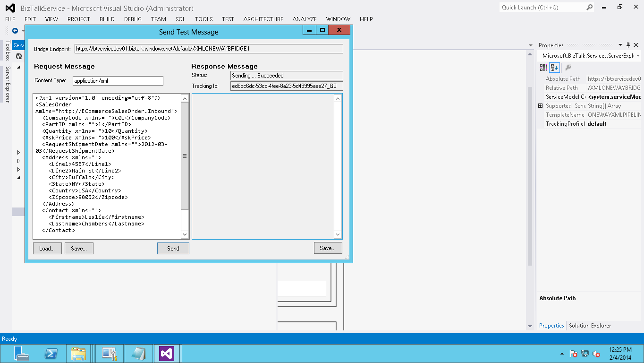Screen dimensions: 644x363
Task: Open the TEST menu
Action: click(228, 19)
